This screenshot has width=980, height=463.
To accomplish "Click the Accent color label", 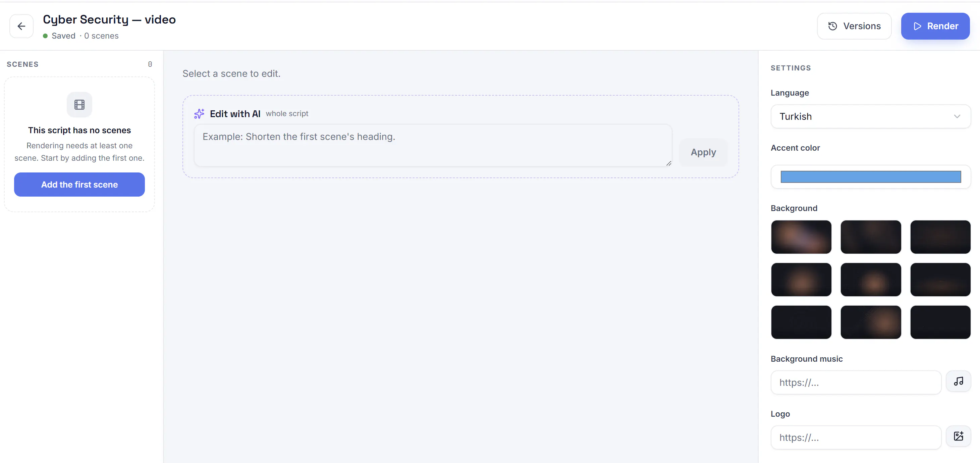I will (x=795, y=148).
